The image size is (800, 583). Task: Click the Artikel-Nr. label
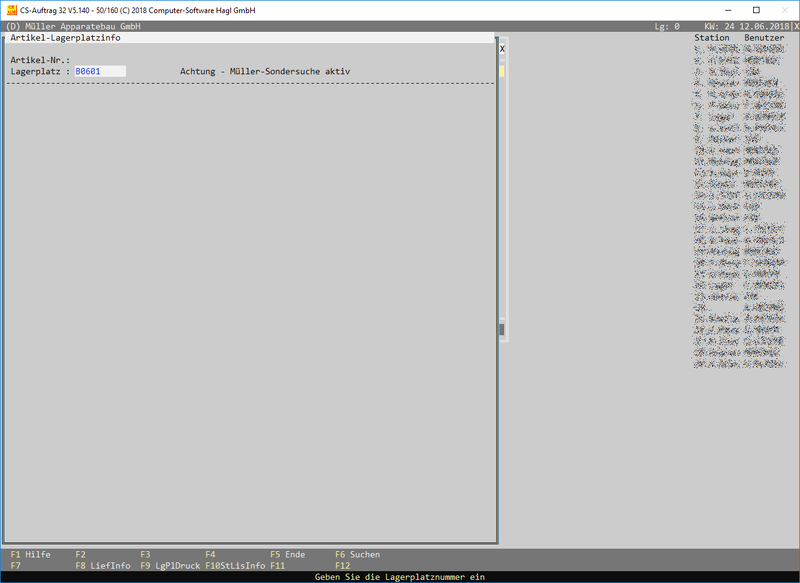[40, 60]
